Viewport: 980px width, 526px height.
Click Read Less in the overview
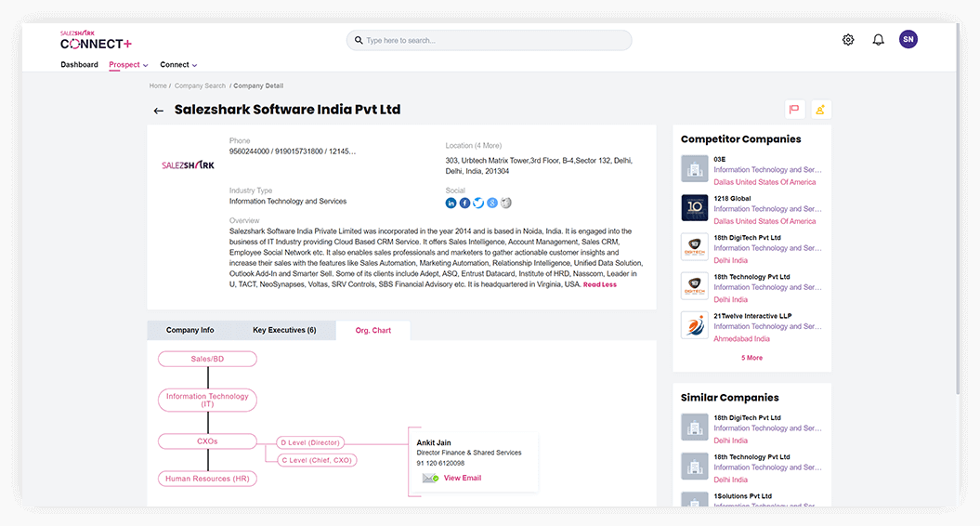click(600, 284)
